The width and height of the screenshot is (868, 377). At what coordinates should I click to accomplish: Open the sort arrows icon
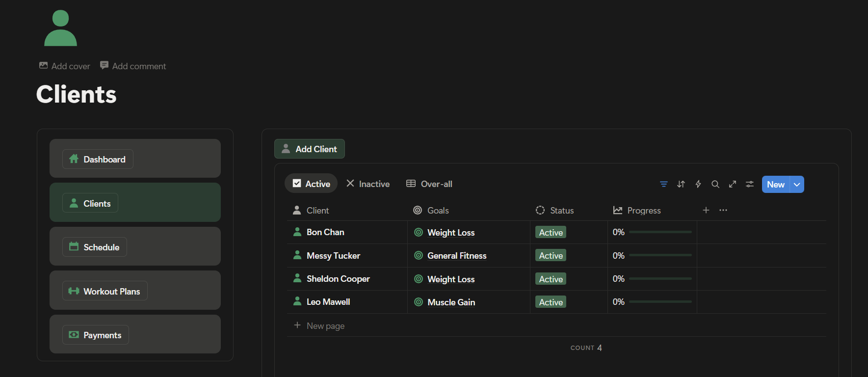(x=681, y=184)
